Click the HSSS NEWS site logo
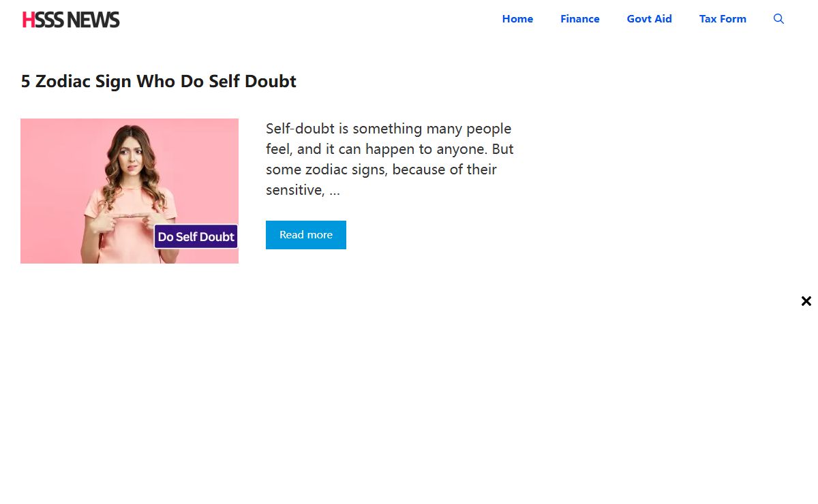Screen dimensions: 818x504 (71, 20)
